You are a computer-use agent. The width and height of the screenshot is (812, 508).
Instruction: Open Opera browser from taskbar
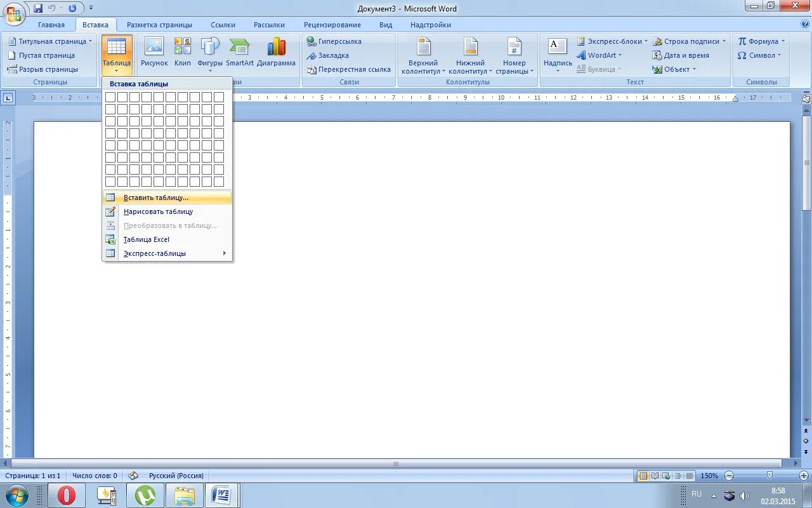tap(66, 495)
